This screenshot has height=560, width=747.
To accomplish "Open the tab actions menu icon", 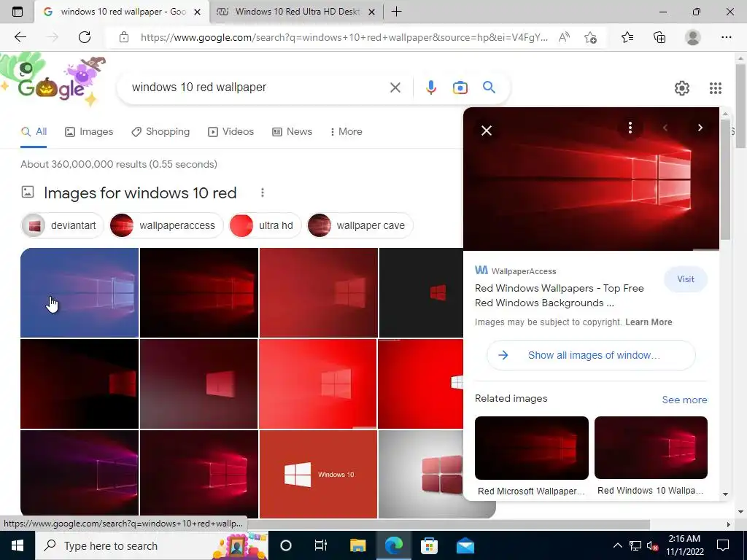I will coord(18,12).
